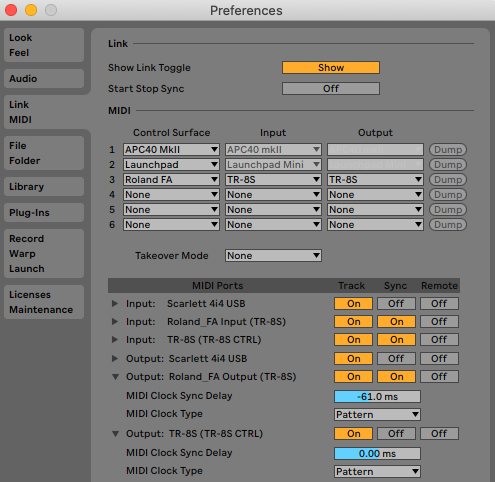Viewport: 495px width, 482px height.
Task: Enable Remote for Input TR-8S (TR-8S CTRL)
Action: click(439, 340)
